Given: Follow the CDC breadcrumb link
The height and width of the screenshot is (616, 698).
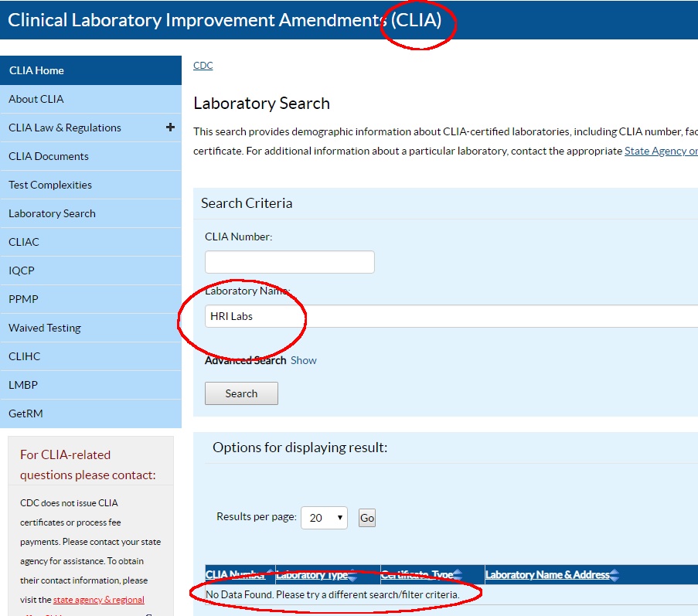Looking at the screenshot, I should tap(203, 66).
